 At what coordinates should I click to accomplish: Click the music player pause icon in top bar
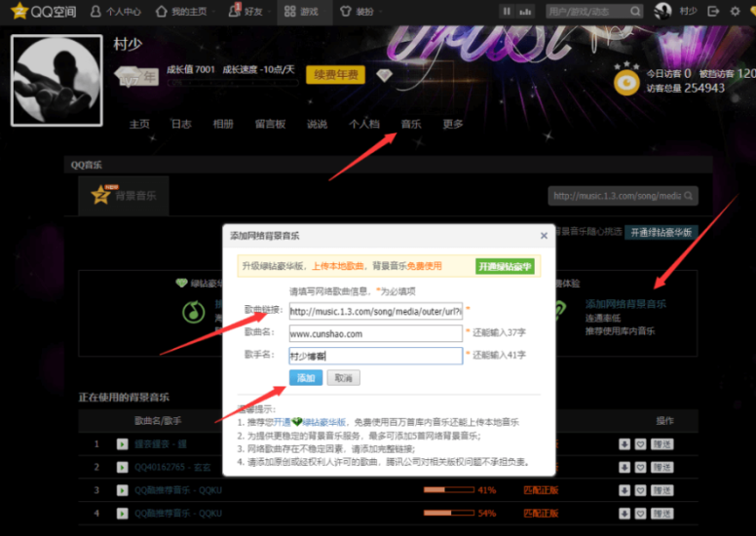coord(507,11)
